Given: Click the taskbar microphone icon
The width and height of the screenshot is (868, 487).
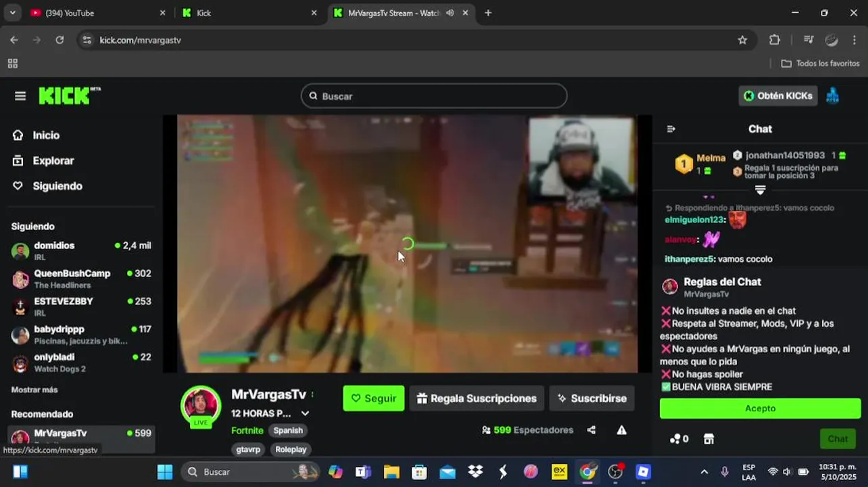Looking at the screenshot, I should (725, 471).
